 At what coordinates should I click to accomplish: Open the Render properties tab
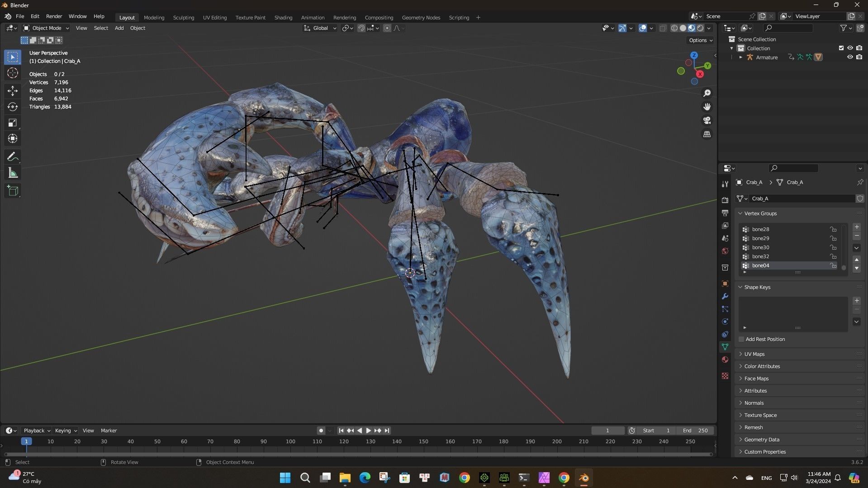[x=725, y=200]
